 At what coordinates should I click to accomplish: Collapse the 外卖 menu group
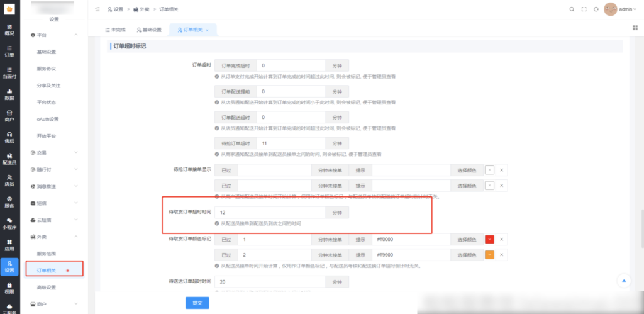(x=54, y=237)
